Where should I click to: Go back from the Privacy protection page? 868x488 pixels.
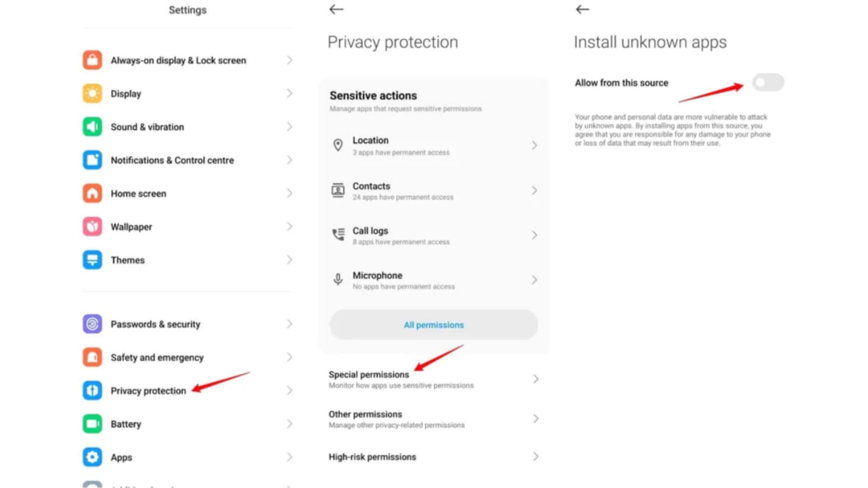pyautogui.click(x=336, y=9)
